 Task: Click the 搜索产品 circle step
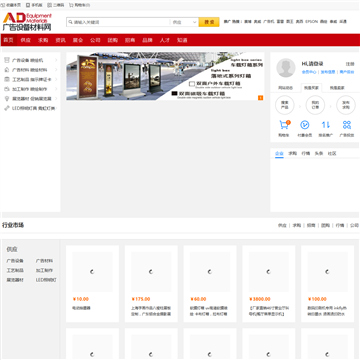coord(284,105)
